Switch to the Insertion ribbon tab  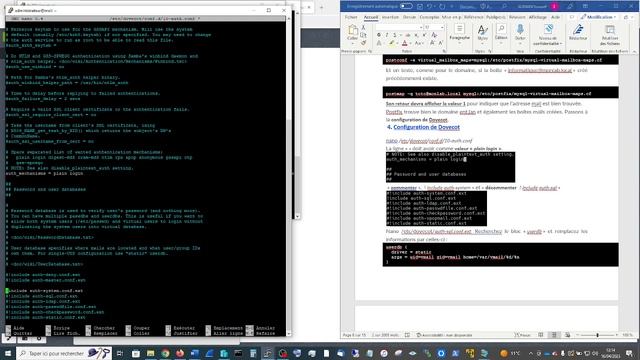(390, 17)
